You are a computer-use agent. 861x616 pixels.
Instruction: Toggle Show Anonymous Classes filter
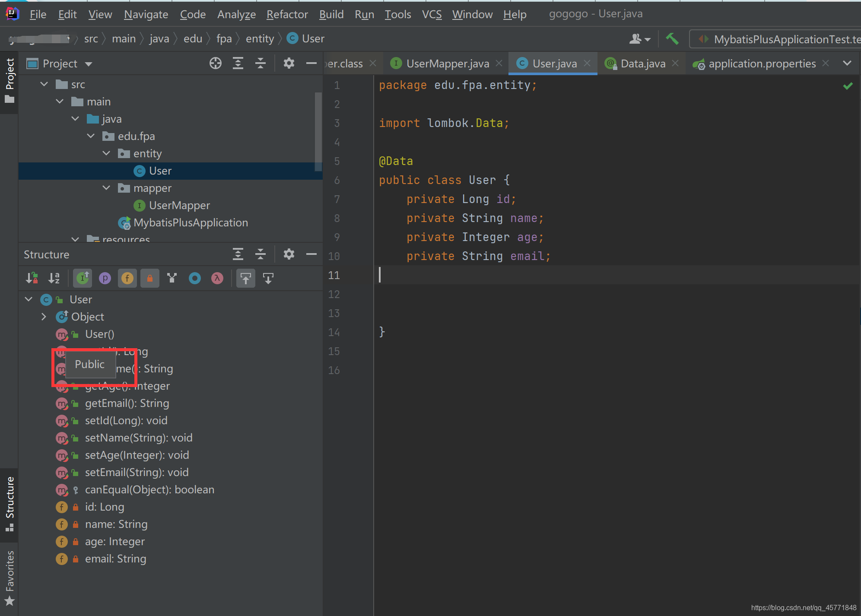(x=195, y=278)
